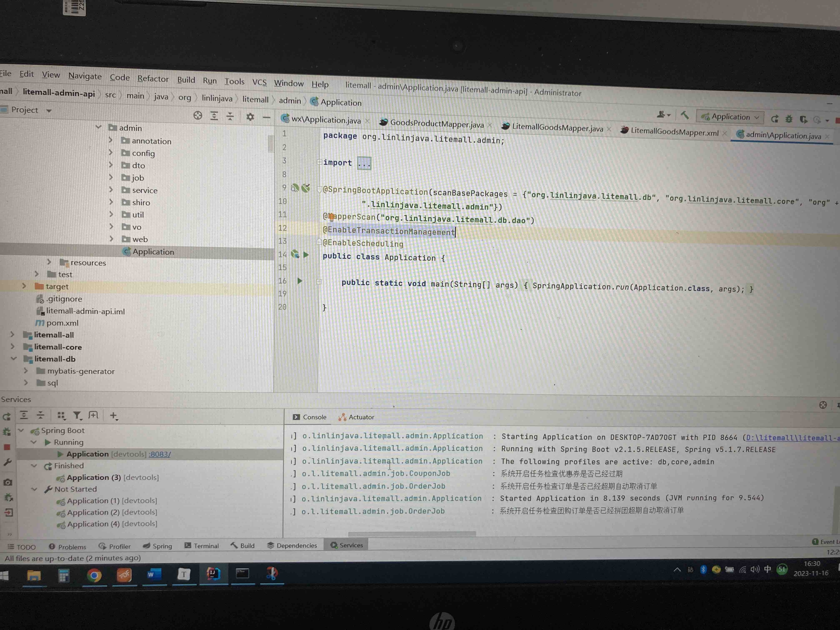Open the Navigate menu
This screenshot has height=630, width=840.
pyautogui.click(x=85, y=76)
